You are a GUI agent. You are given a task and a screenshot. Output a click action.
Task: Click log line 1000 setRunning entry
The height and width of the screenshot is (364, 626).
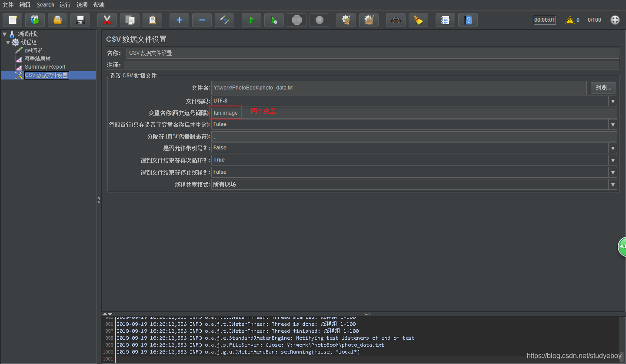[238, 352]
